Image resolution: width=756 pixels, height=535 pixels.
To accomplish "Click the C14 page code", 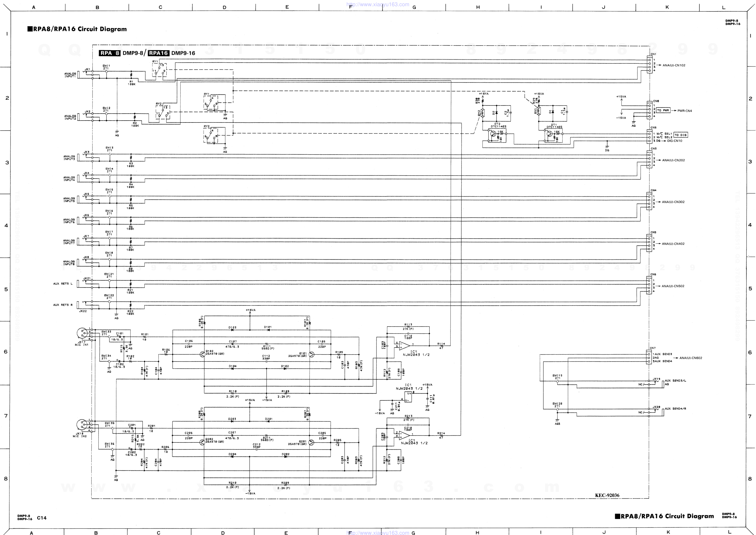I will pyautogui.click(x=42, y=518).
